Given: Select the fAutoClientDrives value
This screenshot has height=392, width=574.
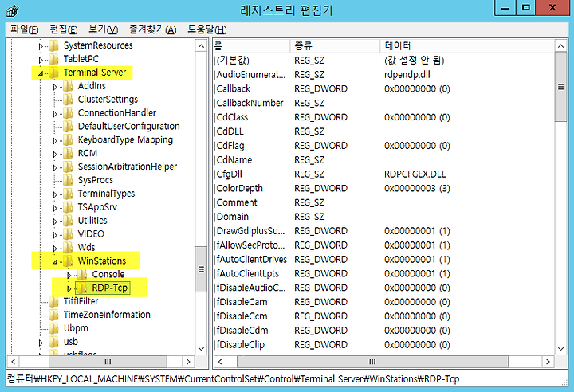Looking at the screenshot, I should [251, 260].
